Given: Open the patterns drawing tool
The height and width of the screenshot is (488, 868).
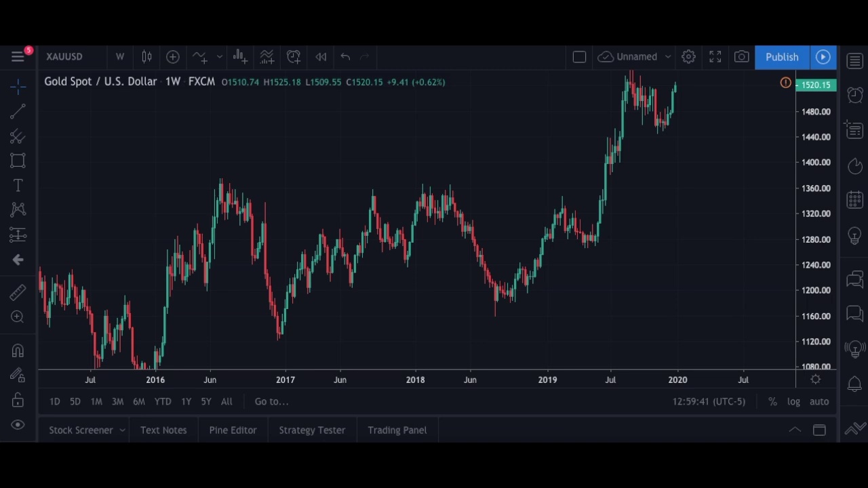Looking at the screenshot, I should tap(18, 209).
